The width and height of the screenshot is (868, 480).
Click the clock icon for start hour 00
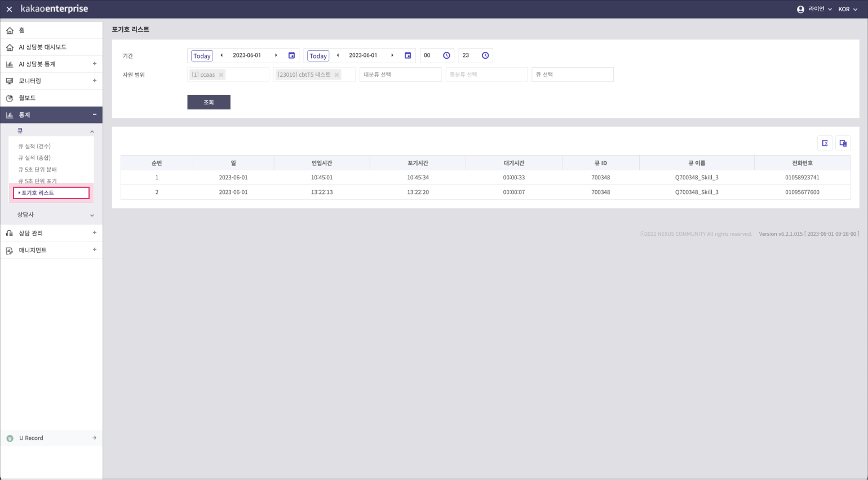446,55
